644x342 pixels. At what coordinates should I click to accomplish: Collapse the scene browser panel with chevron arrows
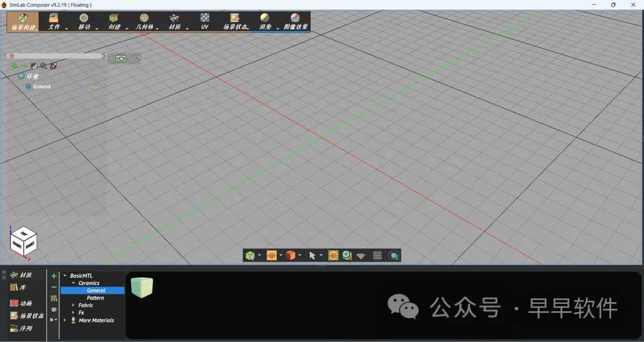104,55
